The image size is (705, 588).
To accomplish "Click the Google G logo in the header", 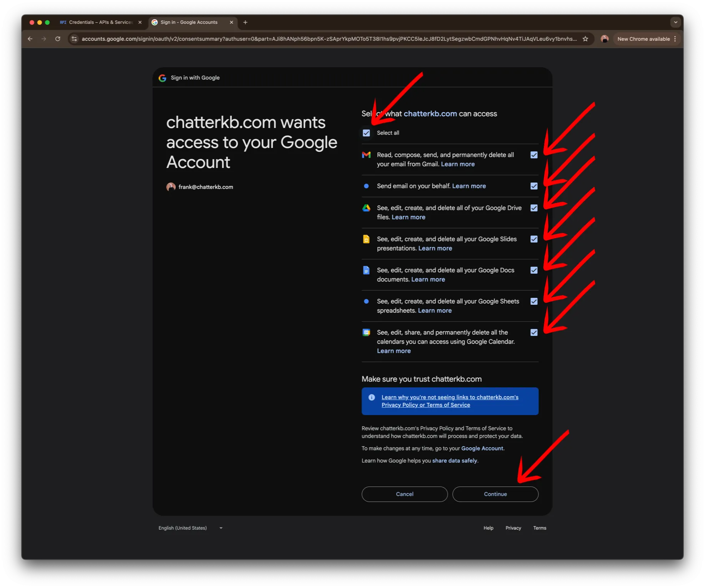I will 162,78.
